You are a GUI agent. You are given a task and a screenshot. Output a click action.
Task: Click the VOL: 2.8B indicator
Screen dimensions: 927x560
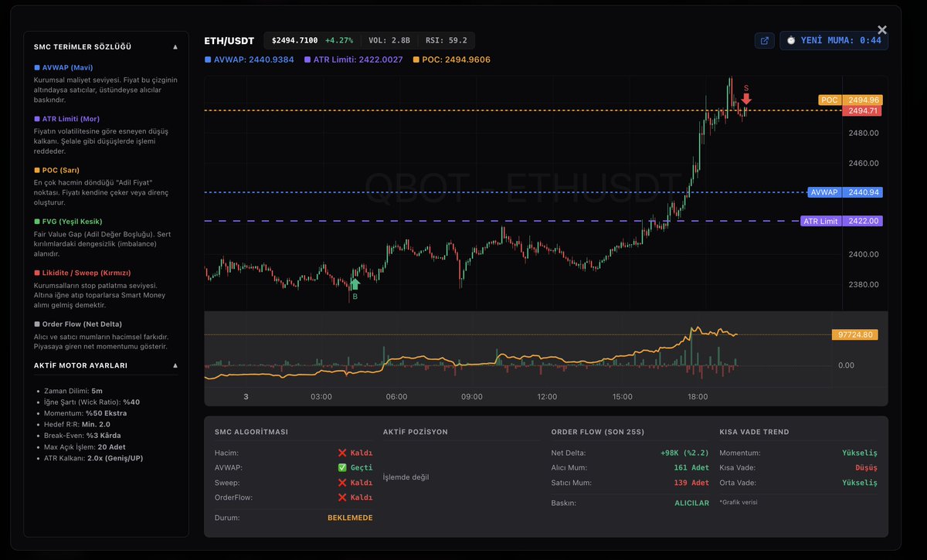point(389,41)
